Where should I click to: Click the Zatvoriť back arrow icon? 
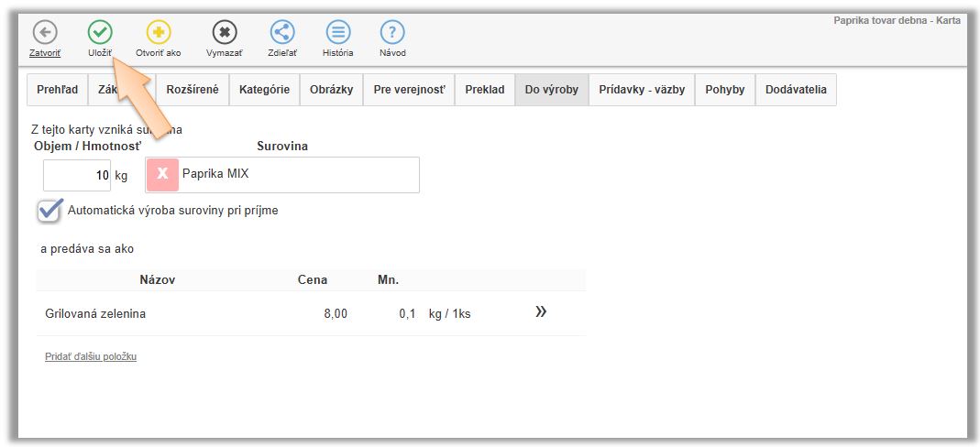[45, 32]
